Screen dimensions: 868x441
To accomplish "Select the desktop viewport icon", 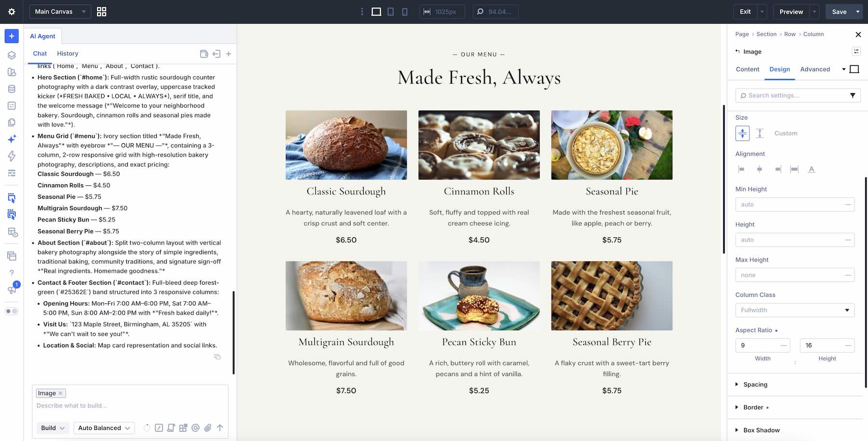I will click(376, 12).
